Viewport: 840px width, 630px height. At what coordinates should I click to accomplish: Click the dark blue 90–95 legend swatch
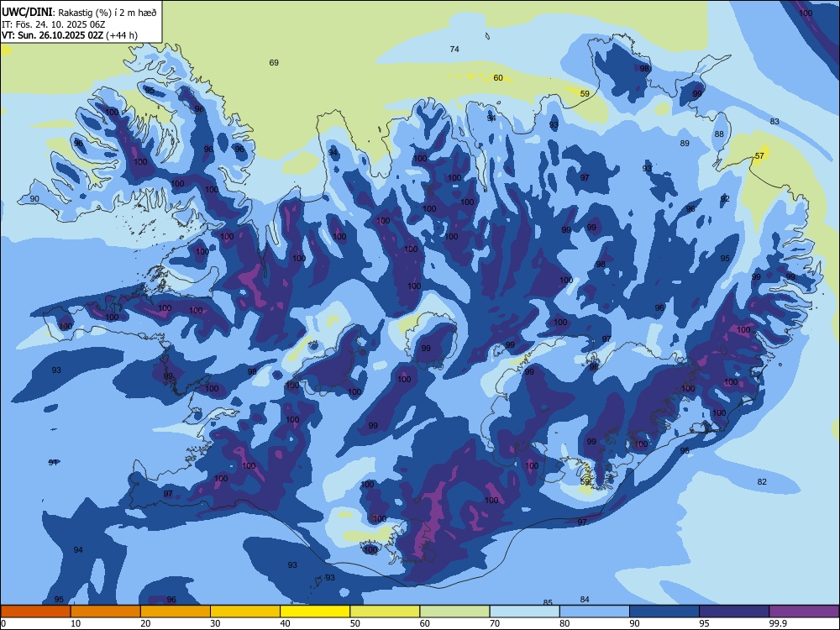[664, 612]
